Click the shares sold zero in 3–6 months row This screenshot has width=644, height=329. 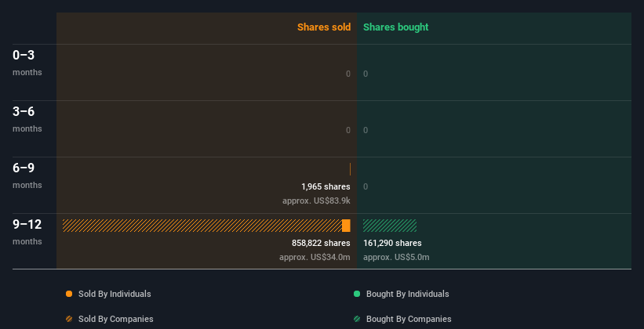tap(348, 131)
